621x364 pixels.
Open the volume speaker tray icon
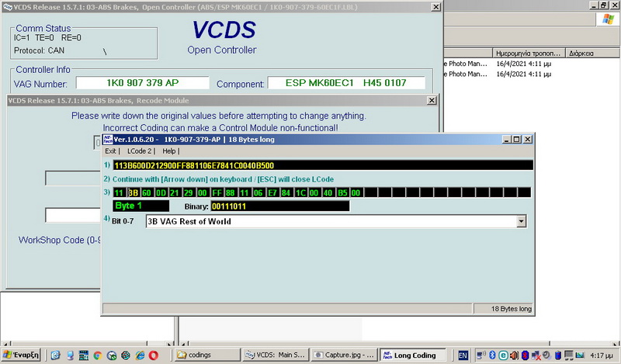coord(514,355)
